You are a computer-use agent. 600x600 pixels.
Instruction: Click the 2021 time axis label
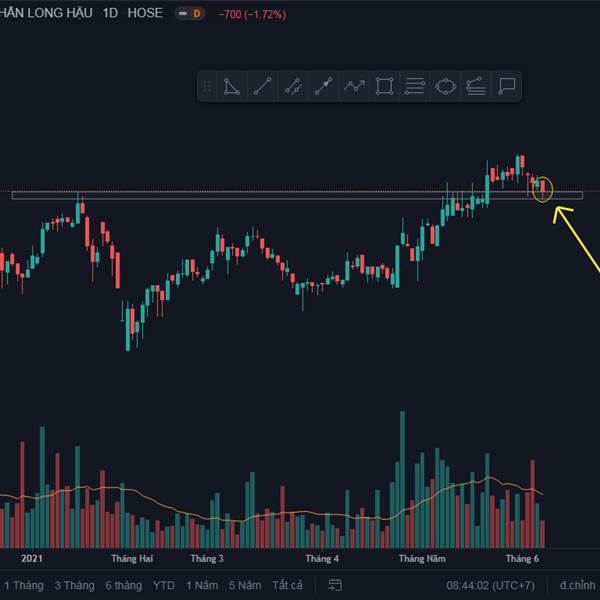(32, 558)
